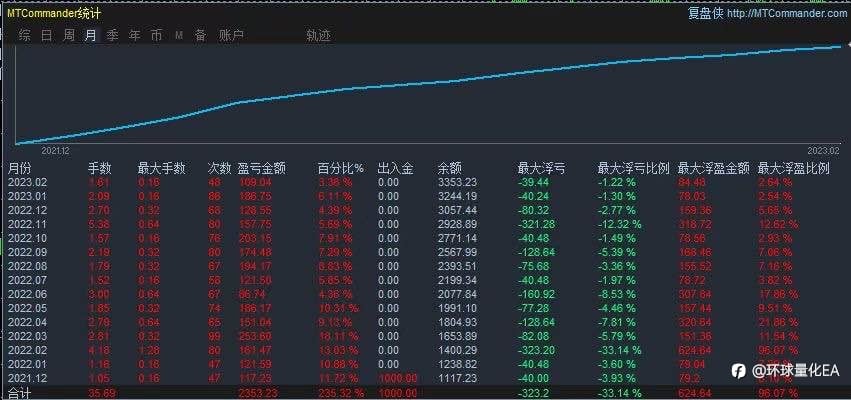Click the 月份 column header
This screenshot has width=851, height=400.
20,168
